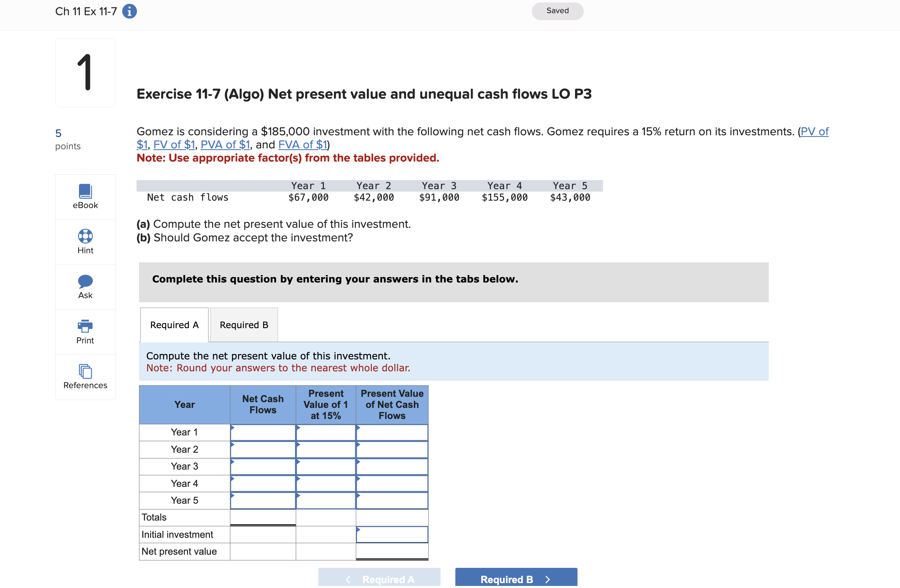
Task: Click the Initial investment input cell
Action: tap(392, 535)
